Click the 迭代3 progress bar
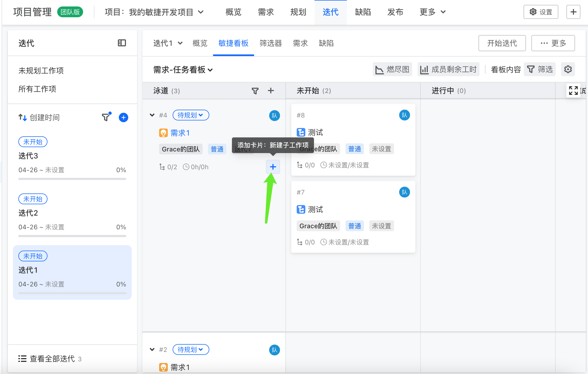This screenshot has width=588, height=374. tap(72, 179)
